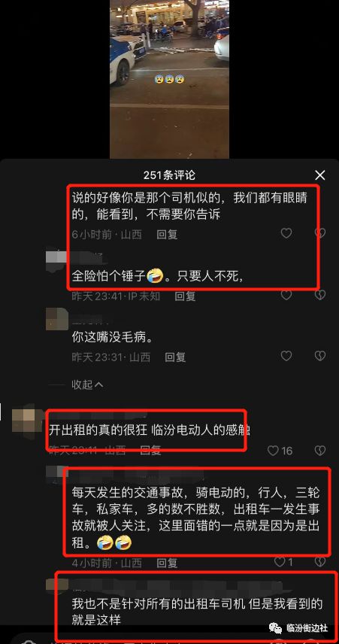
Task: Reply to the comment posted 4小时前
Action: coord(167,563)
